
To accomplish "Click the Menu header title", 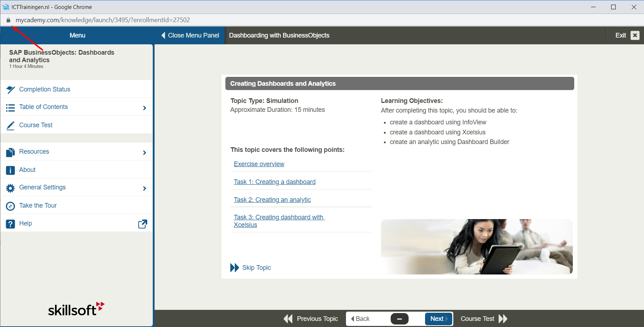I will pos(77,35).
